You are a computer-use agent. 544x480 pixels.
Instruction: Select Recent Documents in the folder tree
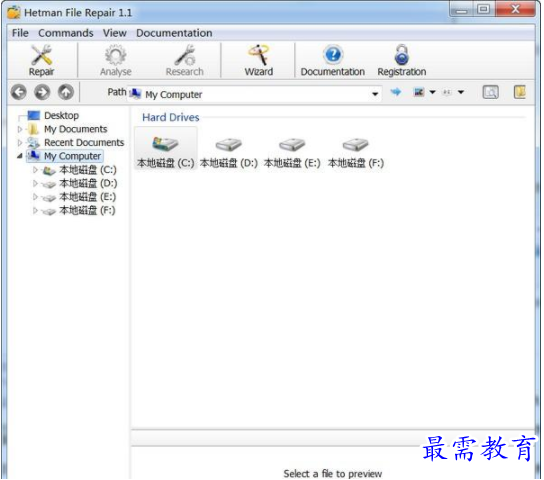coord(84,143)
